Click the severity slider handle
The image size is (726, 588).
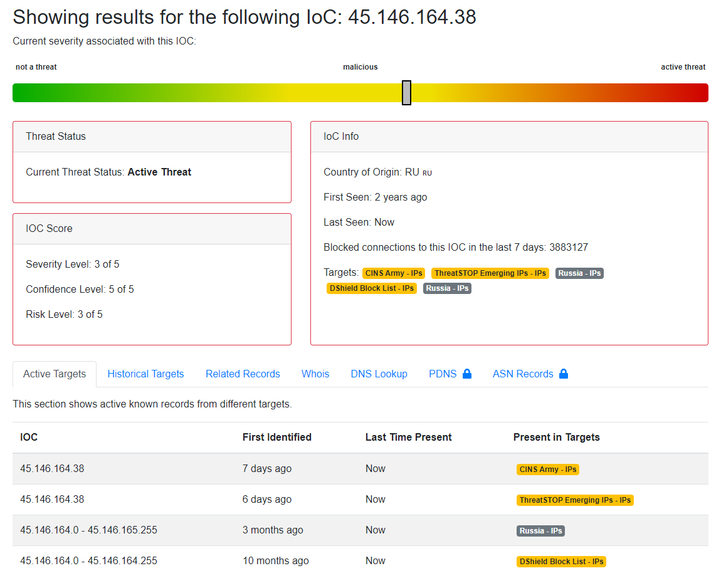tap(406, 93)
